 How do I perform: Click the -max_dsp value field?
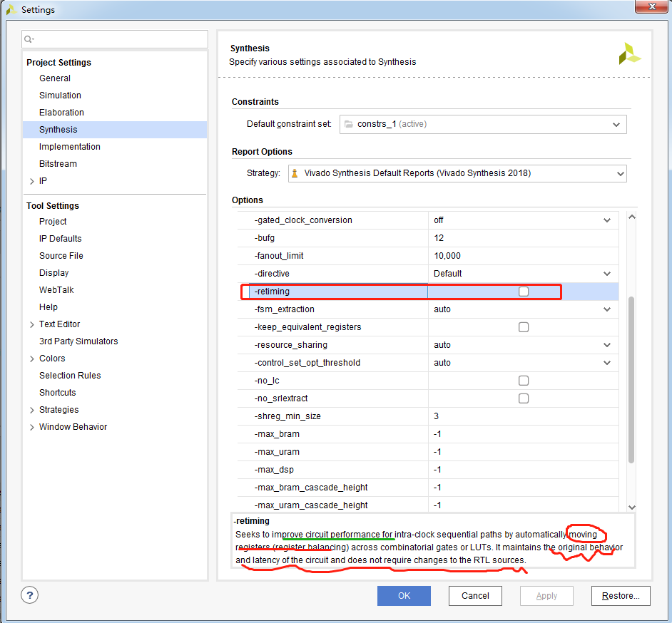click(524, 470)
